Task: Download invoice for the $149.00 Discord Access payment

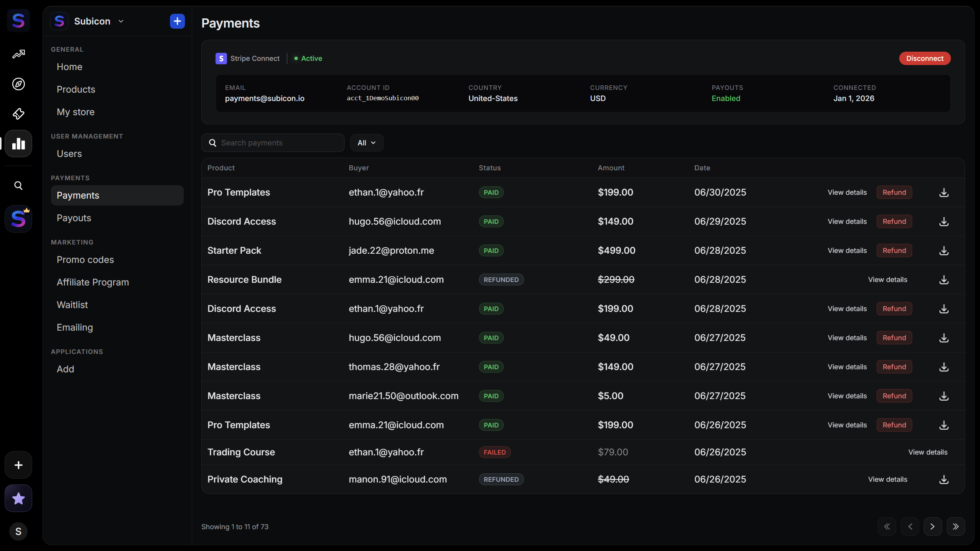Action: pyautogui.click(x=944, y=222)
